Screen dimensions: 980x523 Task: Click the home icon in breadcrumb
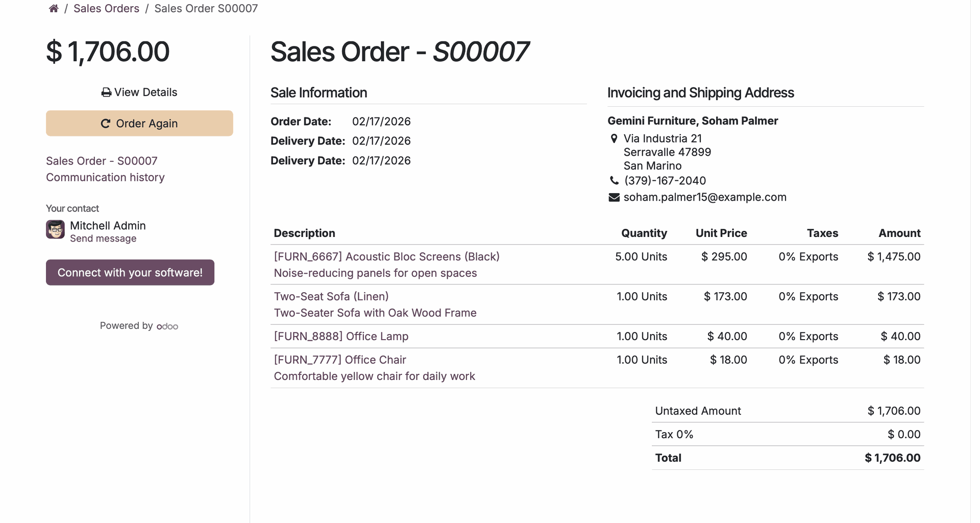pyautogui.click(x=54, y=9)
